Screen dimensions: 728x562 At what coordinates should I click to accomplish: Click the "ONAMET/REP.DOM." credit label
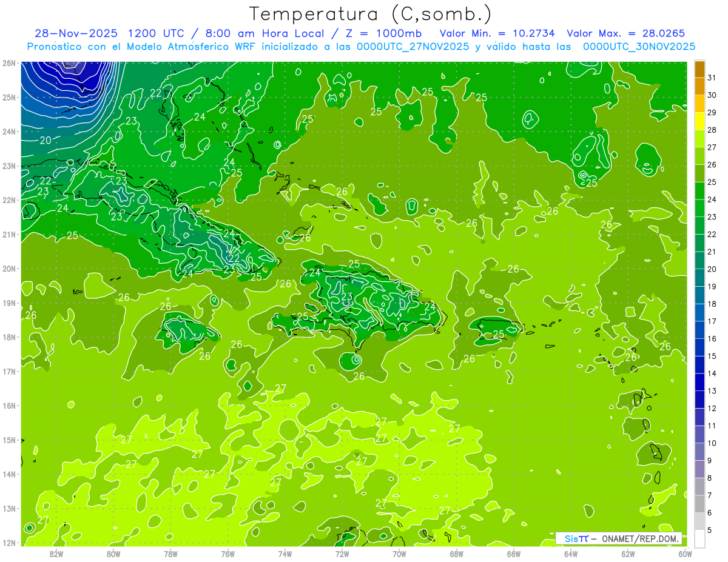tap(640, 538)
